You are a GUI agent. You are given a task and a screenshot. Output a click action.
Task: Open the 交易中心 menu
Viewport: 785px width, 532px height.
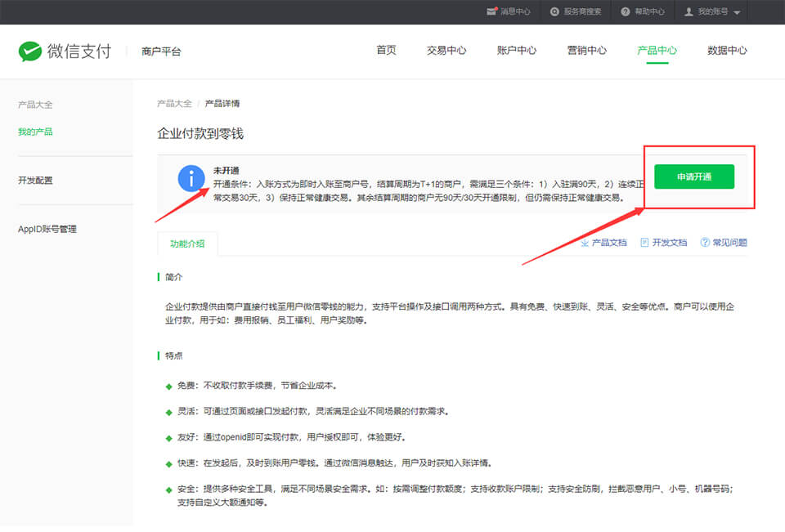click(x=446, y=50)
